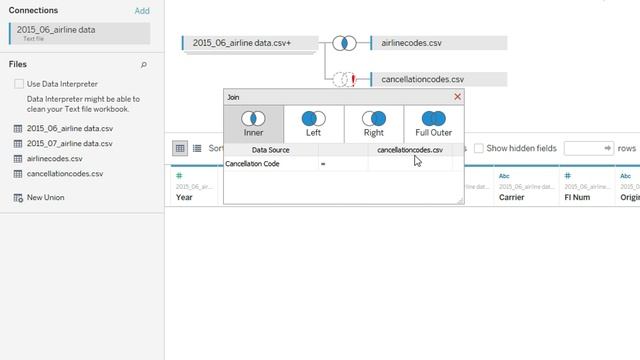Click the Files search magnifier icon
The height and width of the screenshot is (360, 640).
click(143, 64)
